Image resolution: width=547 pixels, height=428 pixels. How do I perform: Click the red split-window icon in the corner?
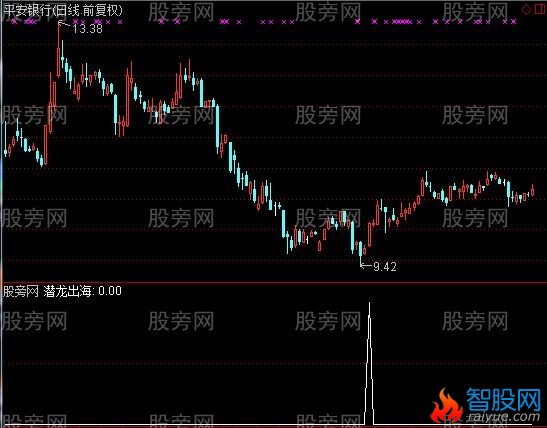tap(540, 9)
